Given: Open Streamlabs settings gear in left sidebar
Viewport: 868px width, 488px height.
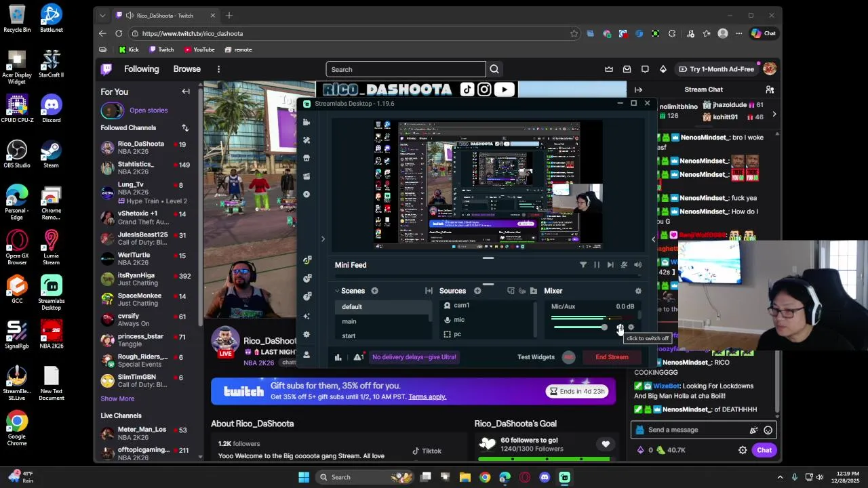Looking at the screenshot, I should pos(307,335).
